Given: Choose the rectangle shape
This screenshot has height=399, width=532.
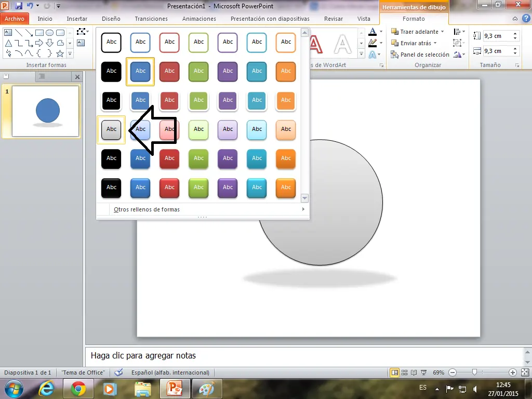Looking at the screenshot, I should click(39, 33).
